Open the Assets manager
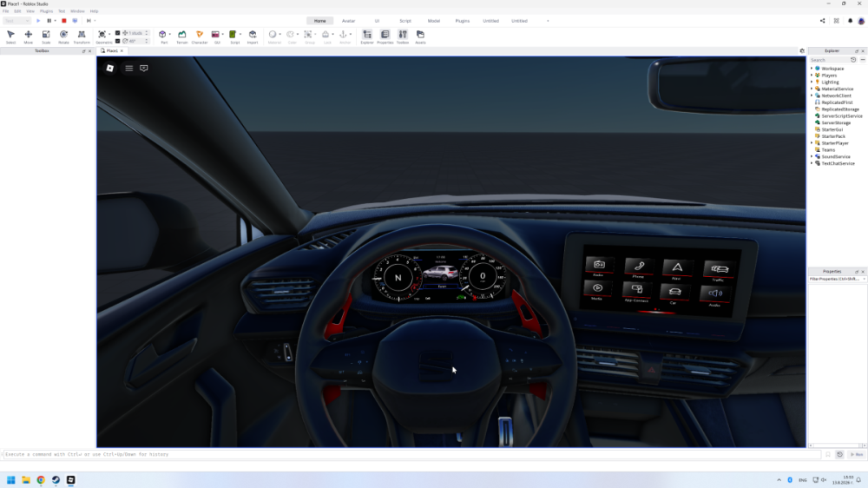 click(x=420, y=36)
